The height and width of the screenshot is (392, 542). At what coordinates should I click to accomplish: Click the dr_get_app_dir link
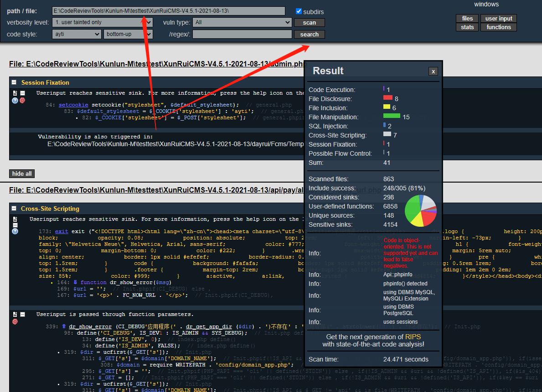[209, 326]
